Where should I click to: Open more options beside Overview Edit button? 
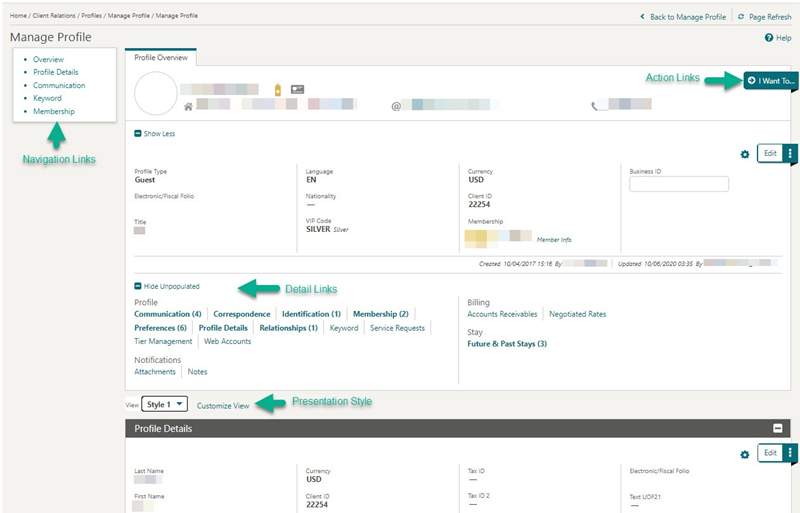pyautogui.click(x=790, y=153)
